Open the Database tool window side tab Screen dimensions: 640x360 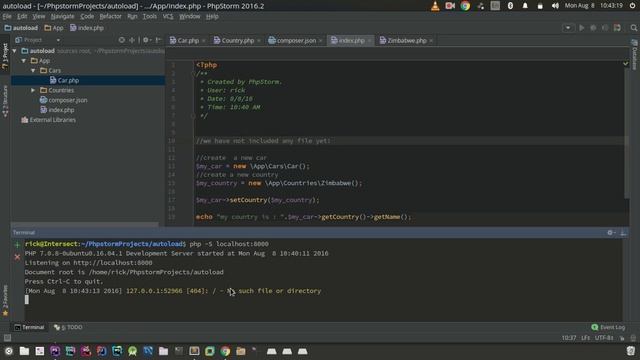pos(635,55)
